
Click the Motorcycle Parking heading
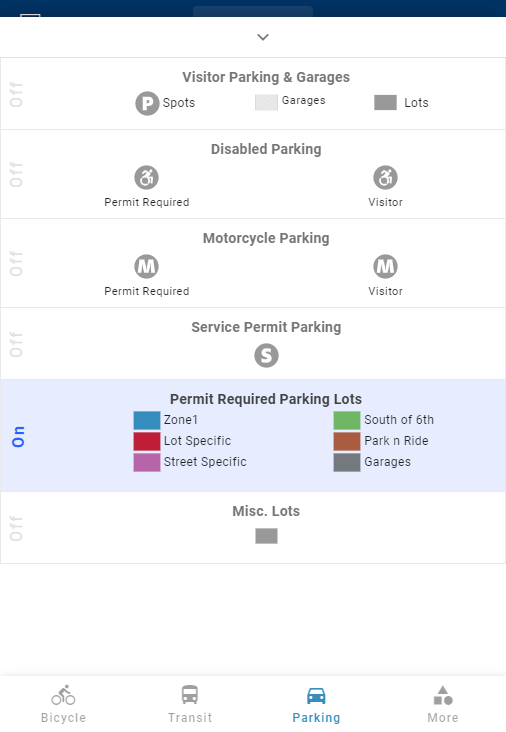coord(266,238)
